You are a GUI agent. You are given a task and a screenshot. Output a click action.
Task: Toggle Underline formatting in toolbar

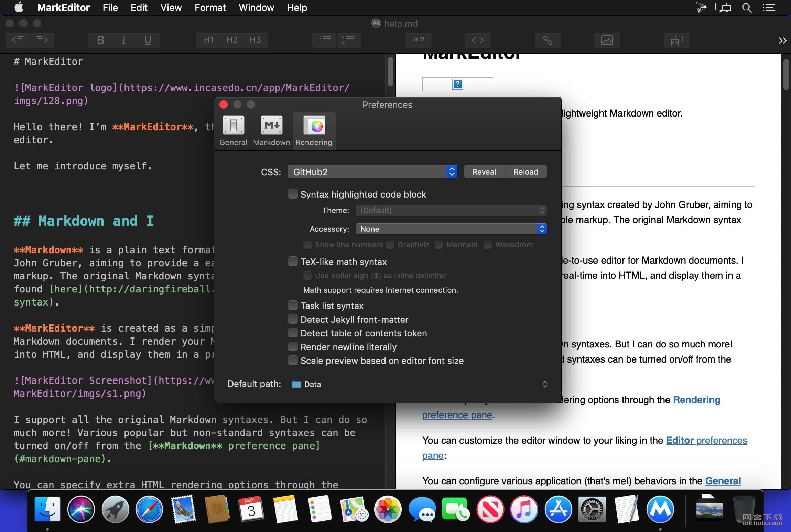click(x=148, y=40)
